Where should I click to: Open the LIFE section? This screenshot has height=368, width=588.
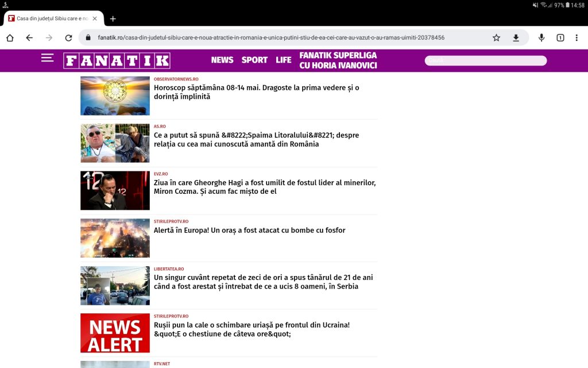(283, 60)
